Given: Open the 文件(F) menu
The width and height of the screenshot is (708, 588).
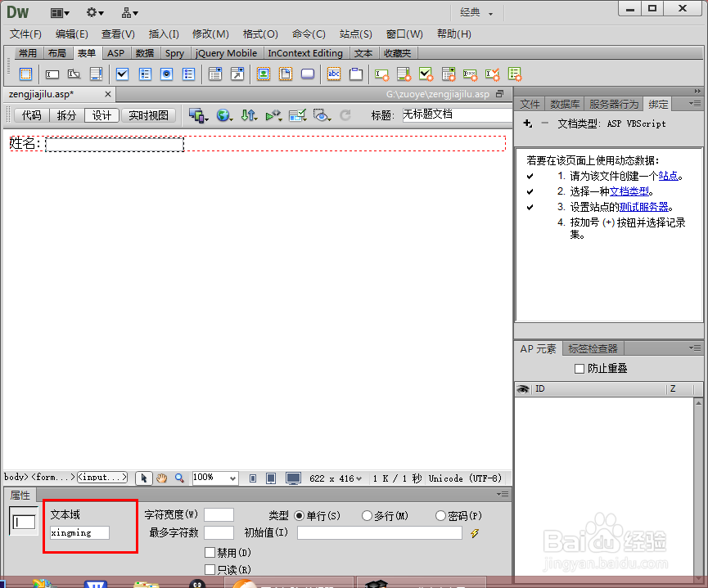Looking at the screenshot, I should click(x=25, y=34).
